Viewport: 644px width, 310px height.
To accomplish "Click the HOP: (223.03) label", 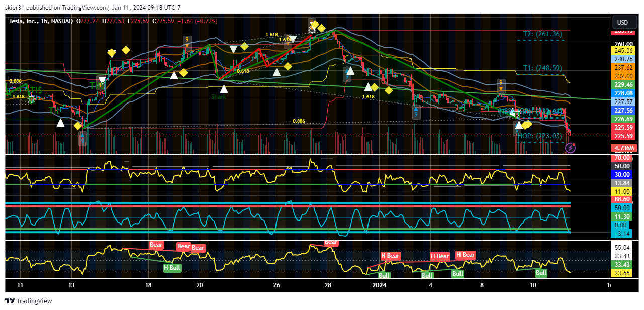I will [539, 136].
